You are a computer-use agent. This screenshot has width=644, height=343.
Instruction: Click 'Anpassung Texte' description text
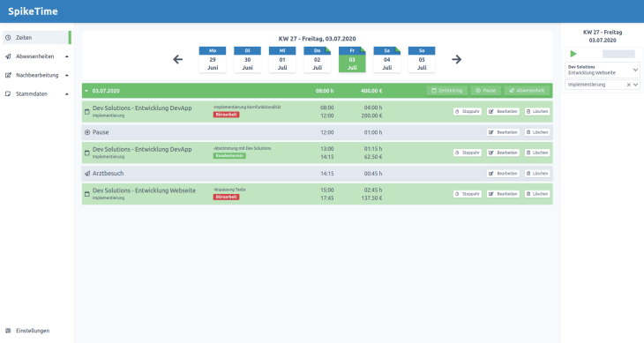pyautogui.click(x=229, y=190)
